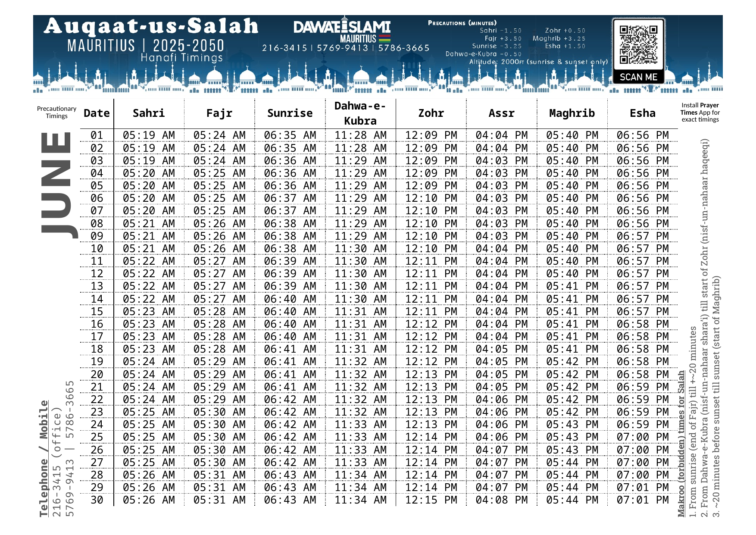Click the Esha column header
Screen dimensions: 756x535
pyautogui.click(x=642, y=113)
